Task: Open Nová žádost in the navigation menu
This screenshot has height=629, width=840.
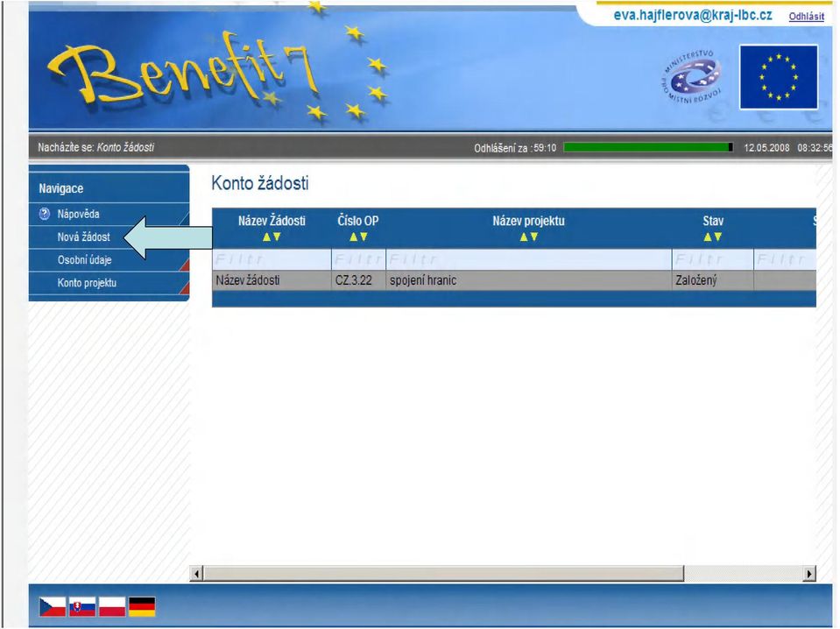Action: (x=83, y=237)
